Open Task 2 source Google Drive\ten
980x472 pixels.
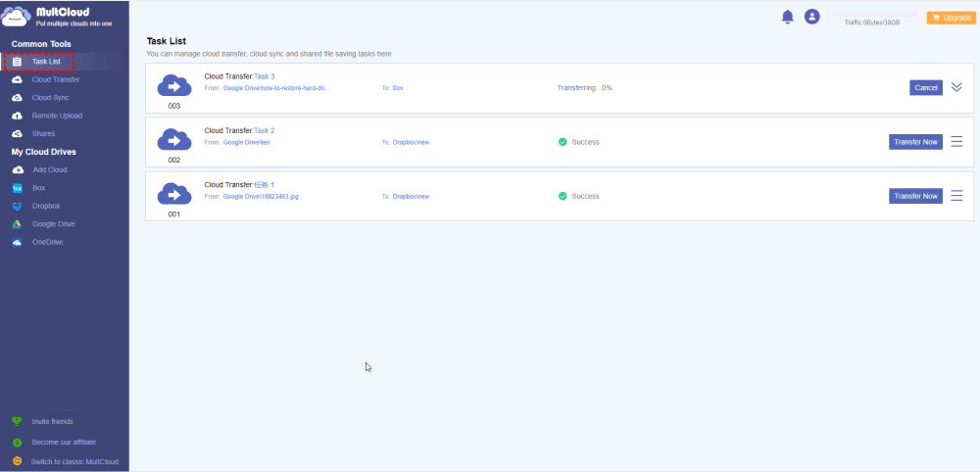coord(246,142)
